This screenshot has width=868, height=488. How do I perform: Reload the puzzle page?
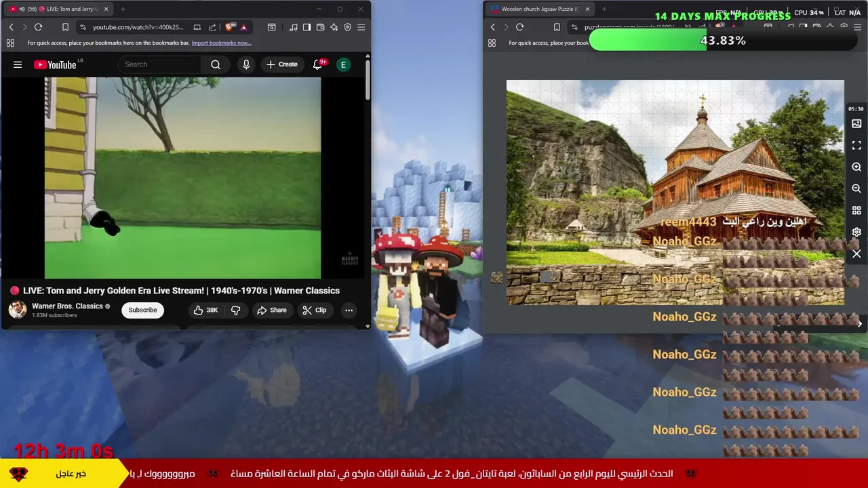519,27
